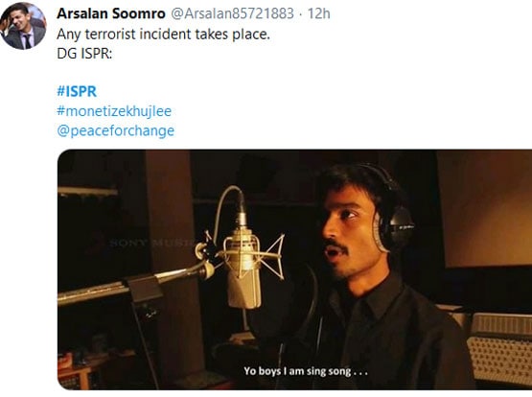Open the @Arsalan85721883 handle link
The width and height of the screenshot is (532, 397).
point(232,13)
